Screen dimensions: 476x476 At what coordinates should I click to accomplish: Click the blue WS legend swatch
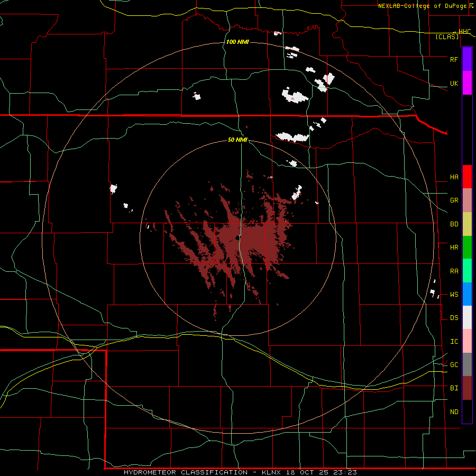tap(467, 294)
